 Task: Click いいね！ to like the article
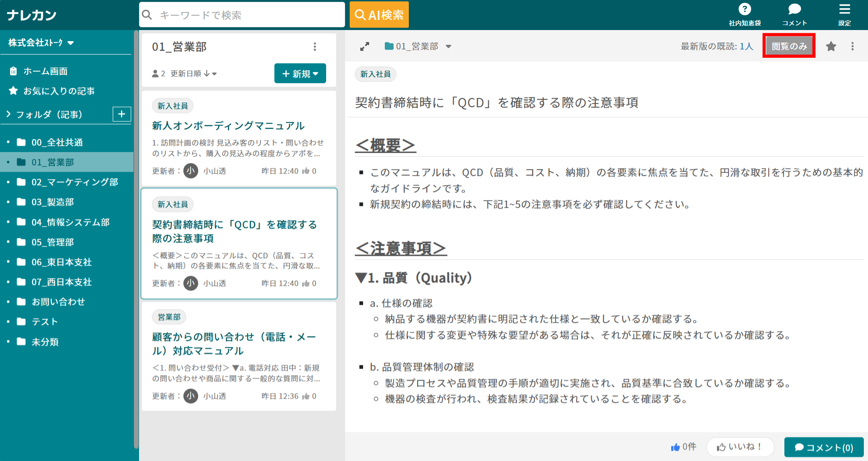(x=740, y=446)
